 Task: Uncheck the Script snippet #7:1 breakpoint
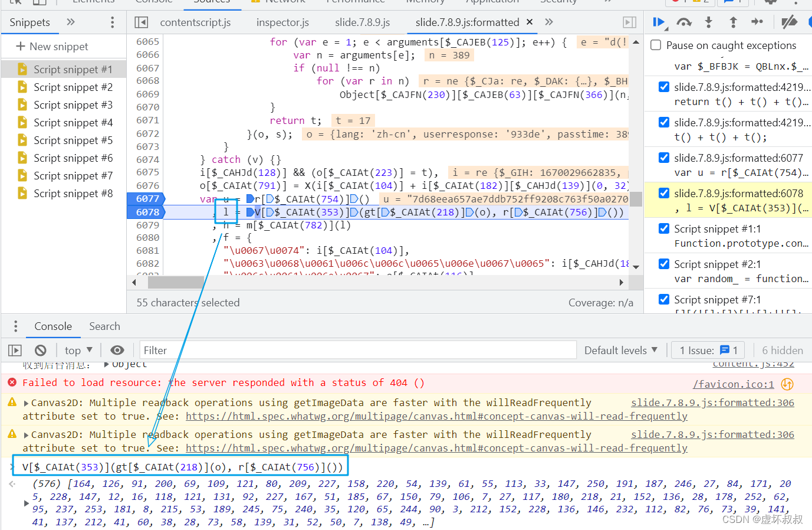pyautogui.click(x=664, y=299)
